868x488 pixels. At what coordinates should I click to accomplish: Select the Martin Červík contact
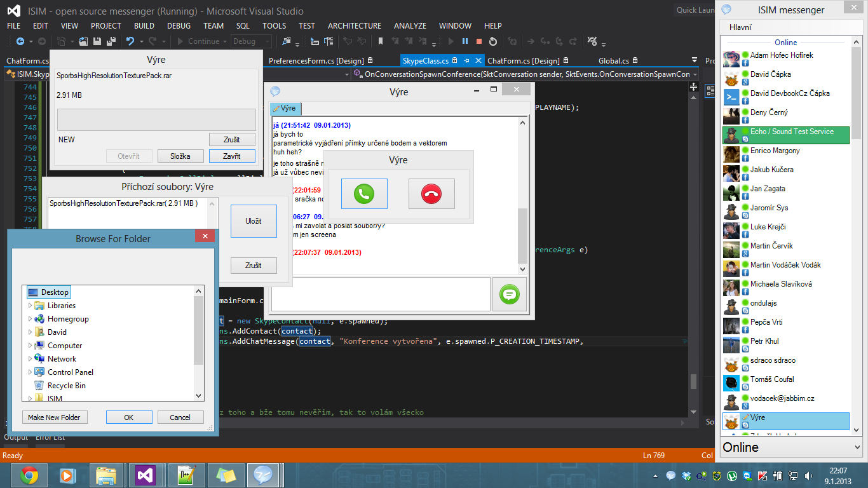pyautogui.click(x=786, y=249)
